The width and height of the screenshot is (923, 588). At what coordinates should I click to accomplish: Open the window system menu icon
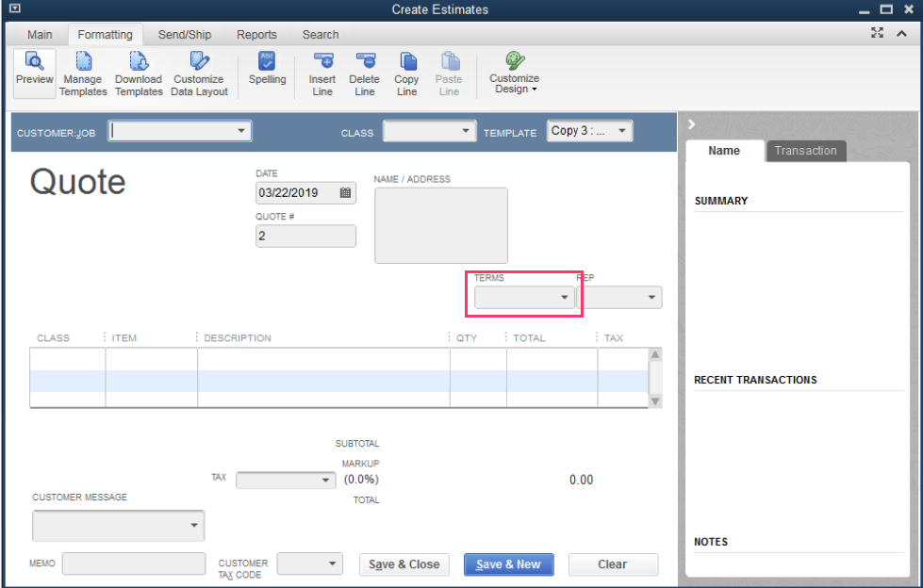(x=15, y=8)
